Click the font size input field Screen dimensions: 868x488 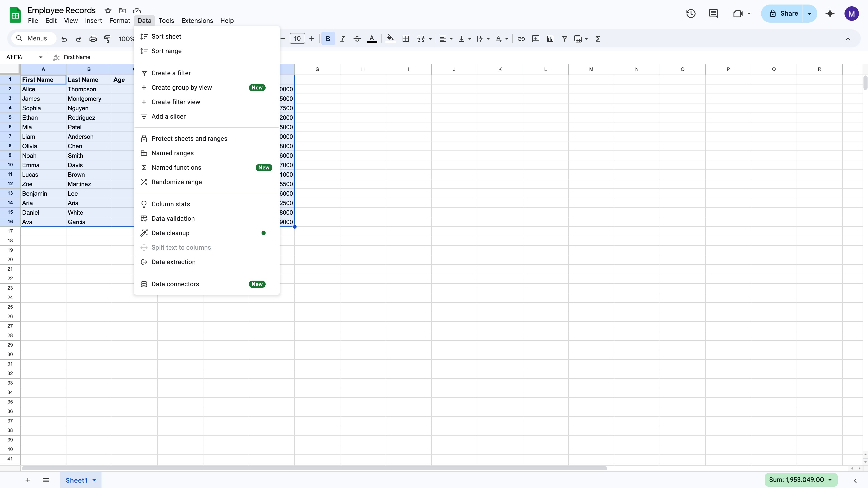(x=297, y=39)
